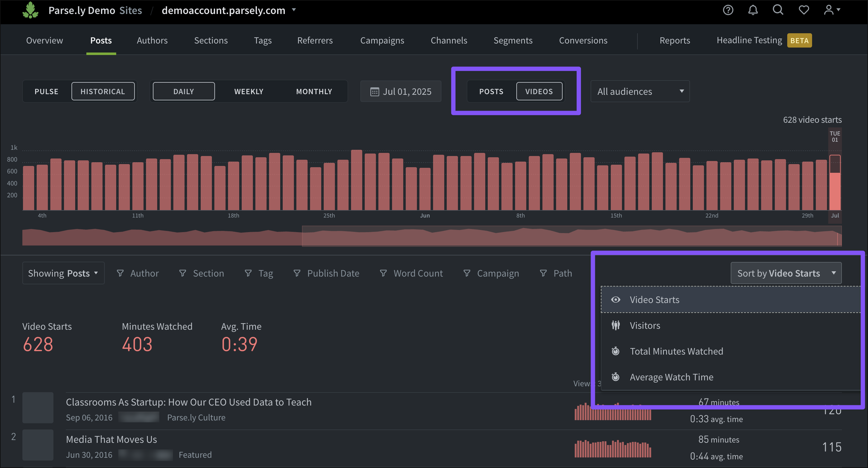Choose Visitors sort option
The width and height of the screenshot is (868, 468).
click(x=731, y=325)
